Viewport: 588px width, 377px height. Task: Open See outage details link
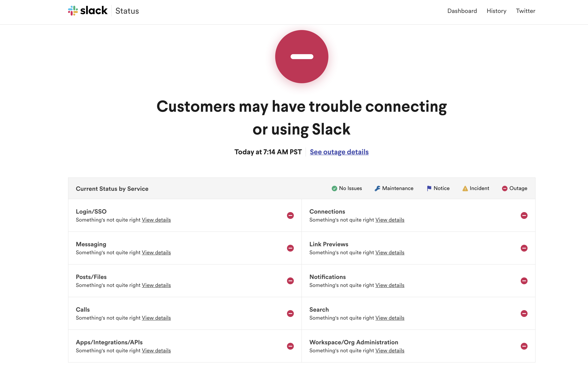pyautogui.click(x=339, y=152)
